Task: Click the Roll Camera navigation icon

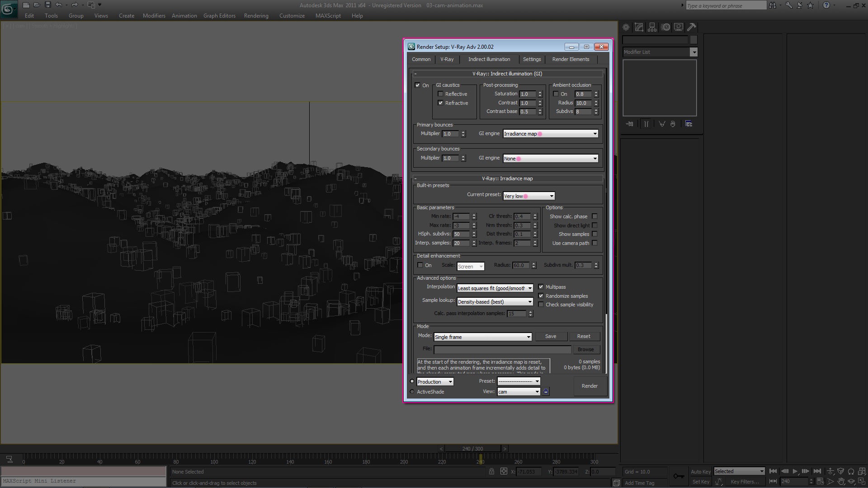Action: pos(852,471)
